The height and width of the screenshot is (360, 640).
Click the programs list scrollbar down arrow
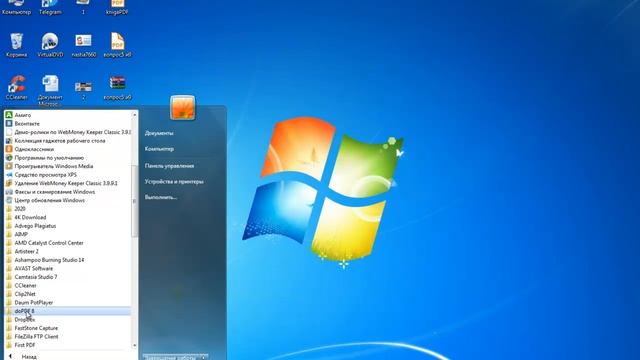point(135,346)
